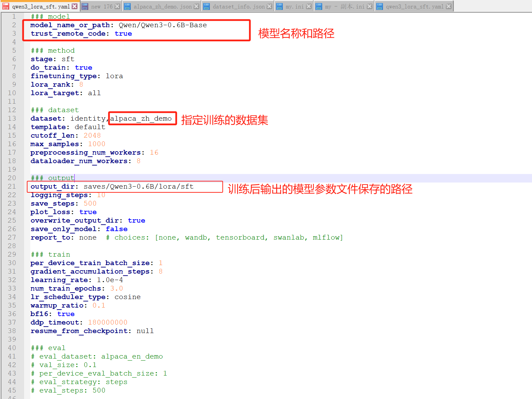Image resolution: width=532 pixels, height=399 pixels.
Task: Click the '### method' comment
Action: (x=53, y=51)
